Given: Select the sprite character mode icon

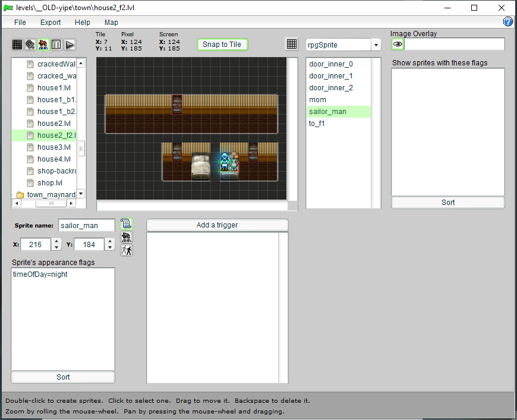Looking at the screenshot, I should click(x=43, y=45).
